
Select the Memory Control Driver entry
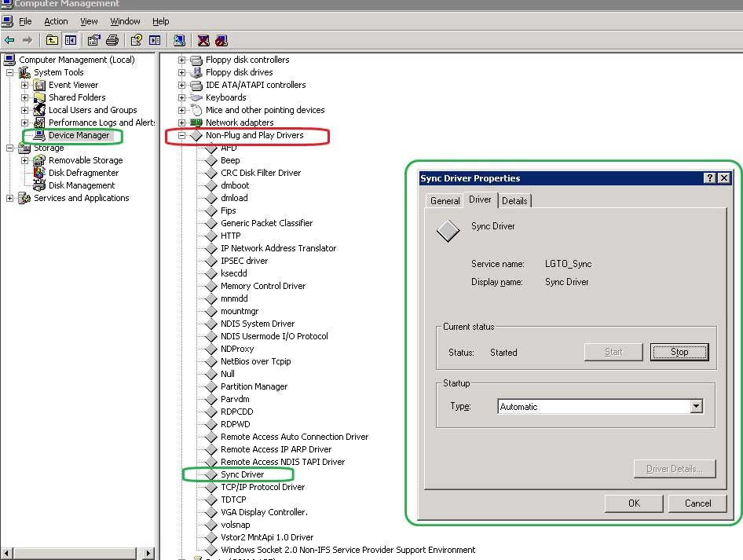coord(263,286)
